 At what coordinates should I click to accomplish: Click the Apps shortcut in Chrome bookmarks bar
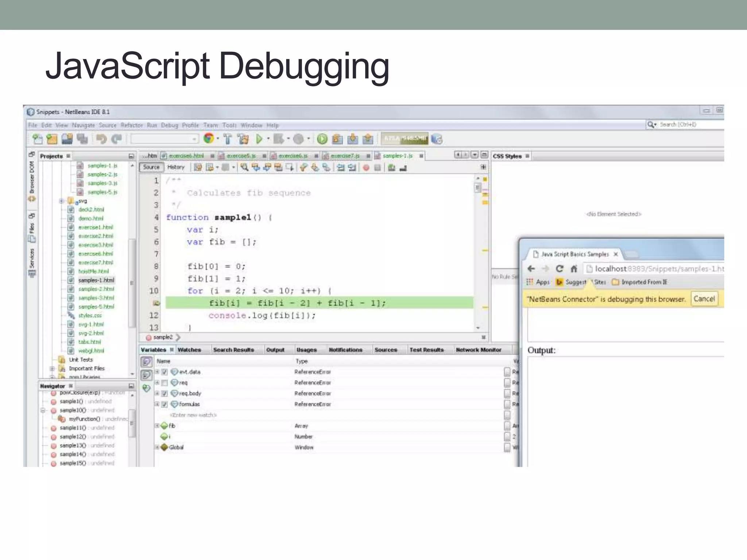point(538,282)
